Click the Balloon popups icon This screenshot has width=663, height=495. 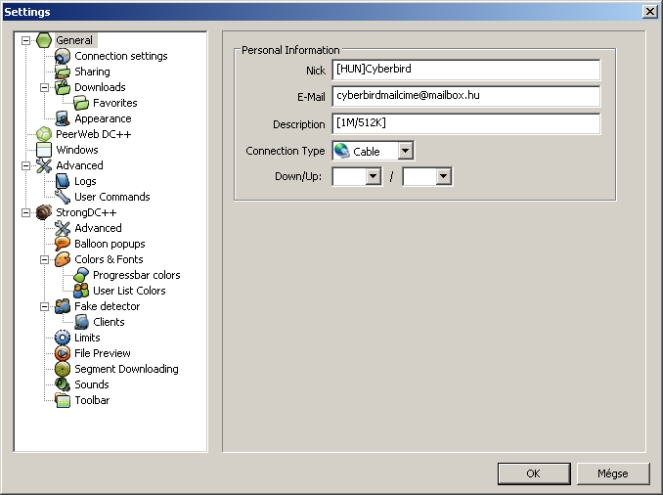[x=63, y=243]
